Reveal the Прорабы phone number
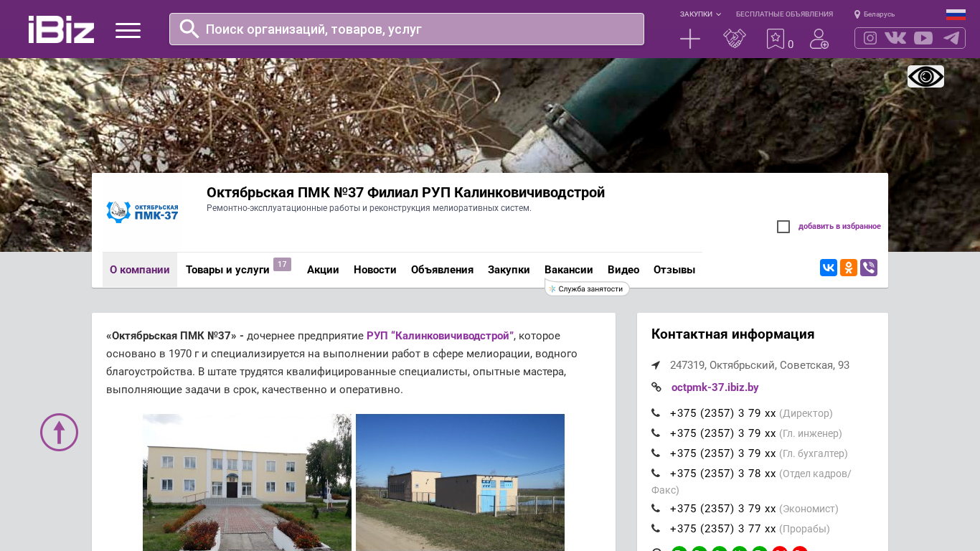Viewport: 980px width, 551px height. pos(722,529)
